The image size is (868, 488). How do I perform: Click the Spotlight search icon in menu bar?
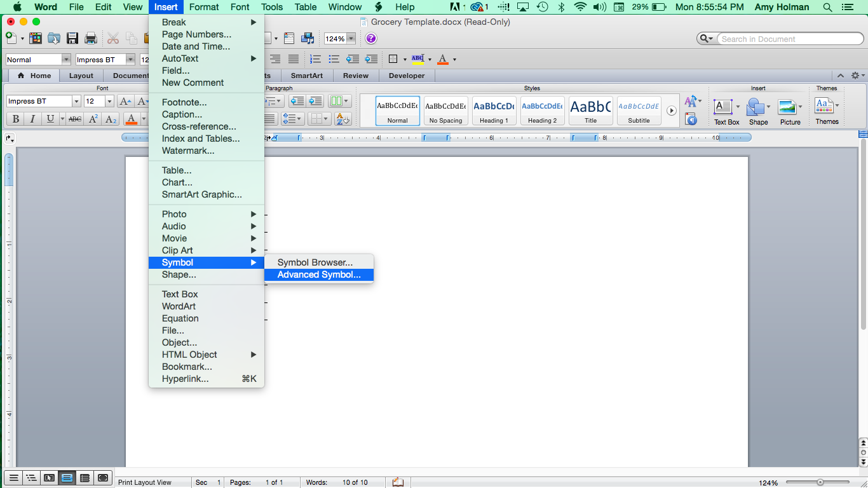tap(827, 7)
